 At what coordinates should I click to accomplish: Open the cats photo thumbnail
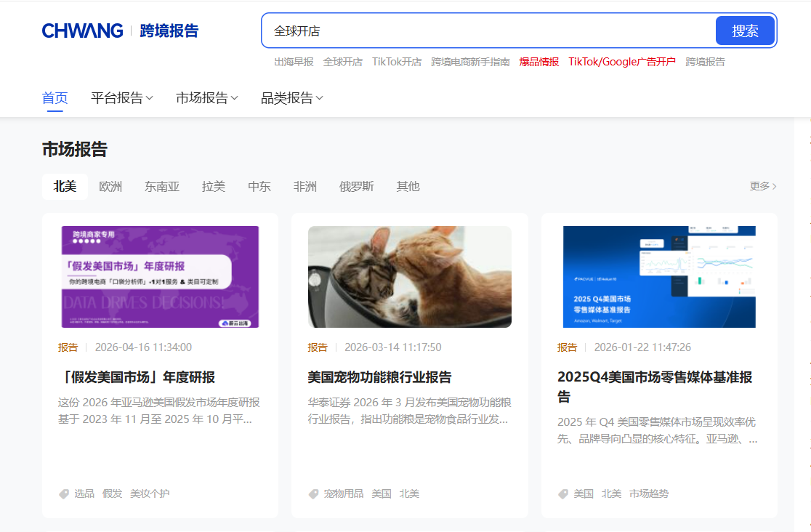409,277
